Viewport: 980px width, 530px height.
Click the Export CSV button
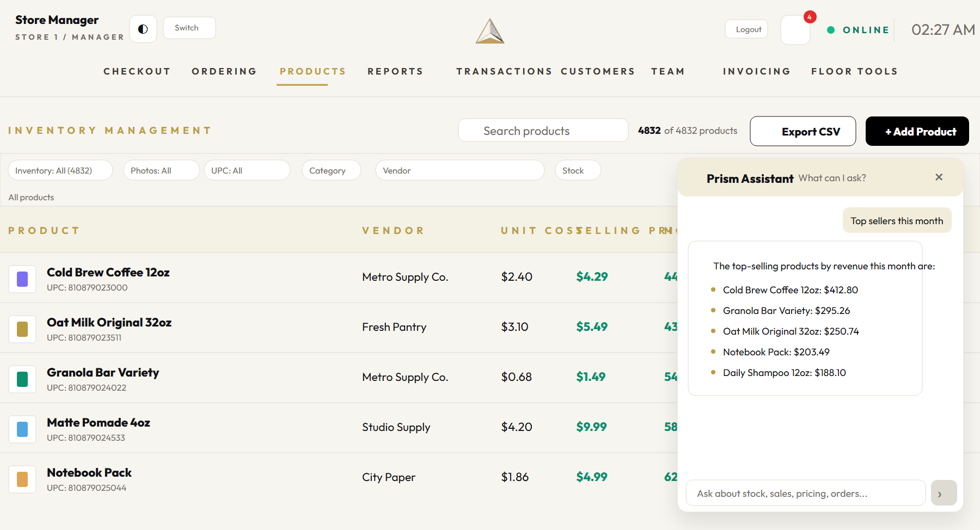[803, 131]
